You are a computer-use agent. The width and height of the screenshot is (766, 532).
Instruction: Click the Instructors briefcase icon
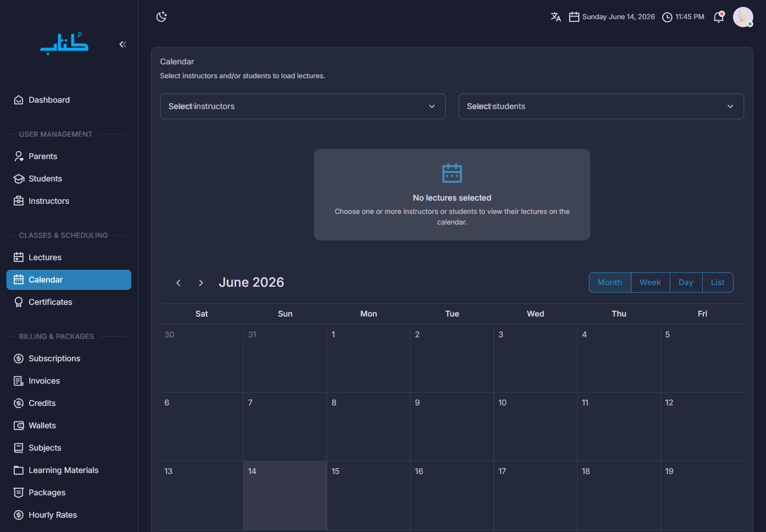click(19, 201)
